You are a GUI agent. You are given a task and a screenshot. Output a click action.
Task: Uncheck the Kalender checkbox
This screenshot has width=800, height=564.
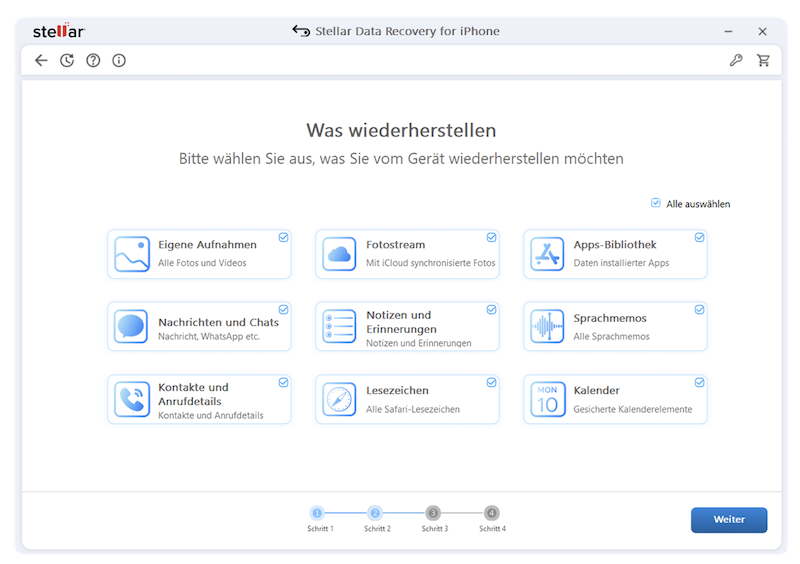tap(699, 383)
